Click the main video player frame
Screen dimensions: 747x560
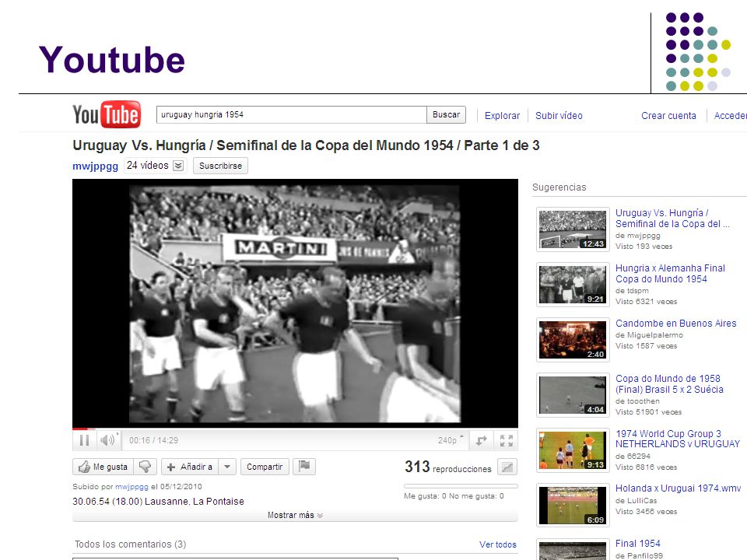tap(295, 303)
